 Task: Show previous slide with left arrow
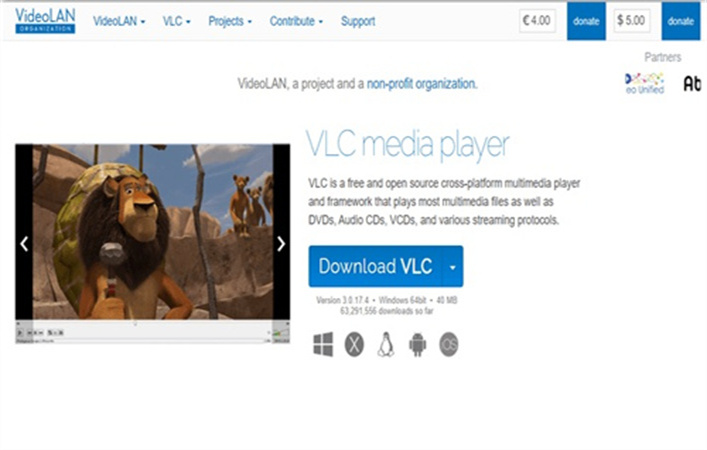point(24,244)
